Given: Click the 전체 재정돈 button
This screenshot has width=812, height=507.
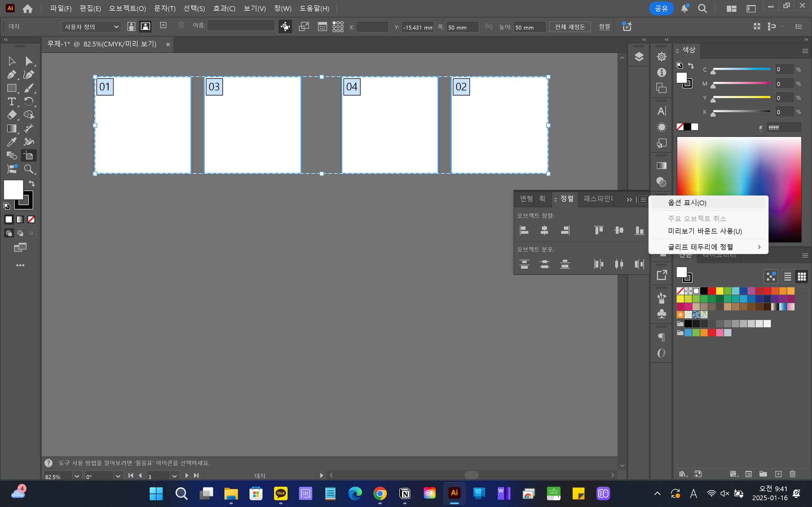Looking at the screenshot, I should point(570,27).
